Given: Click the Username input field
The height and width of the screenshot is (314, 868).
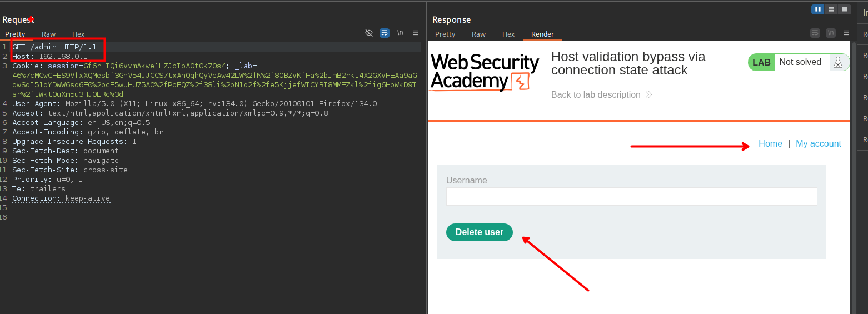Looking at the screenshot, I should tap(631, 197).
